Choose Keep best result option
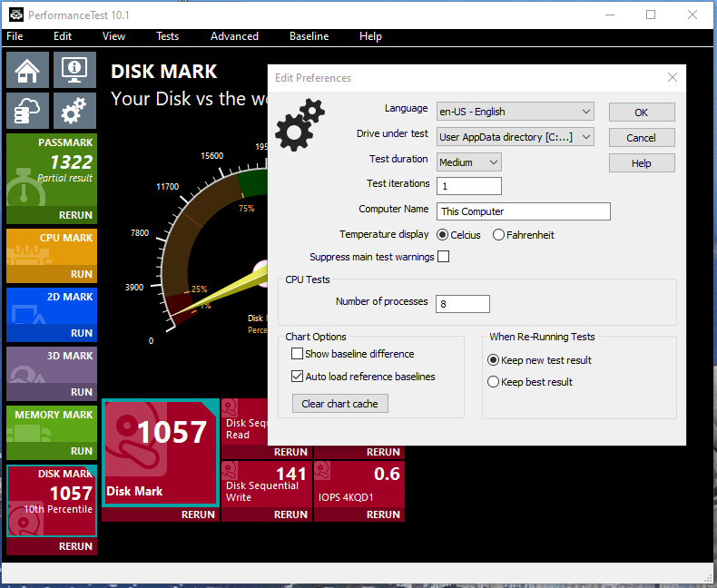Image resolution: width=717 pixels, height=588 pixels. [494, 382]
